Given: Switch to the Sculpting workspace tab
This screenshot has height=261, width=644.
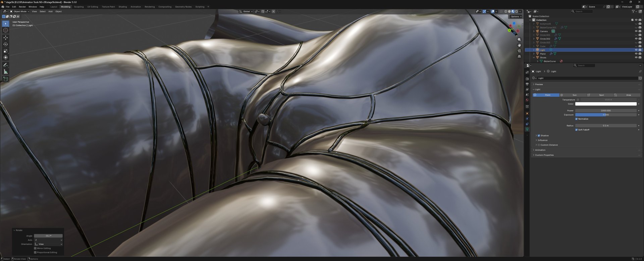Looking at the screenshot, I should [79, 7].
